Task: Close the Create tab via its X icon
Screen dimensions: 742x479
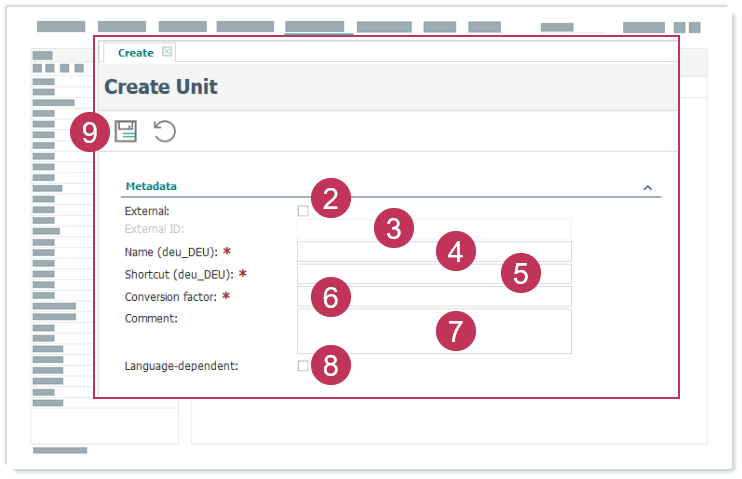Action: point(167,52)
